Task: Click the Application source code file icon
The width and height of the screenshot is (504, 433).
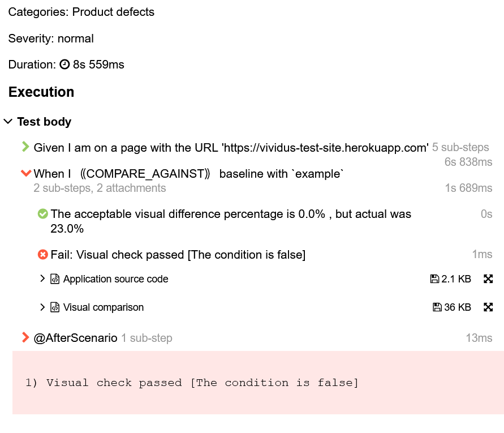Action: tap(55, 279)
